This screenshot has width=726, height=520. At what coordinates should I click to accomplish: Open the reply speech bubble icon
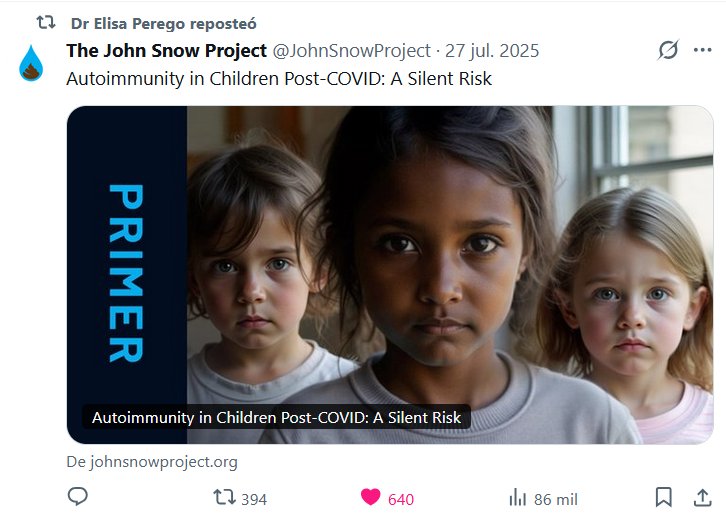(77, 496)
